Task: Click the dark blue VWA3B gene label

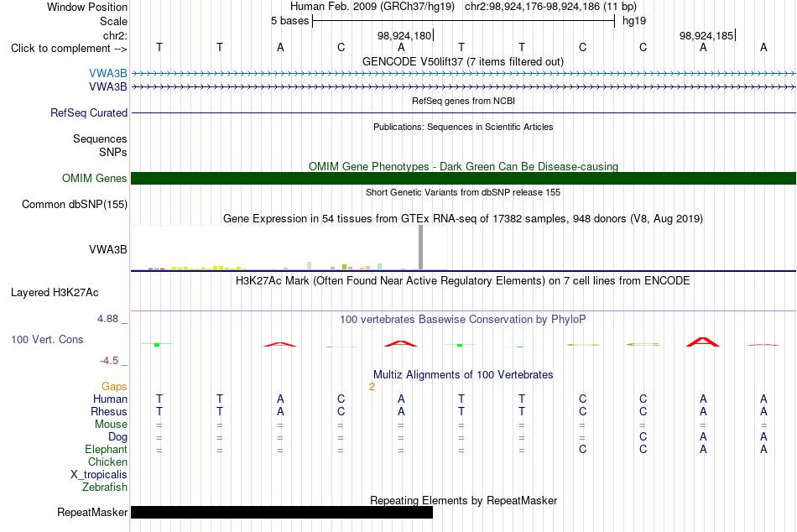Action: [107, 87]
